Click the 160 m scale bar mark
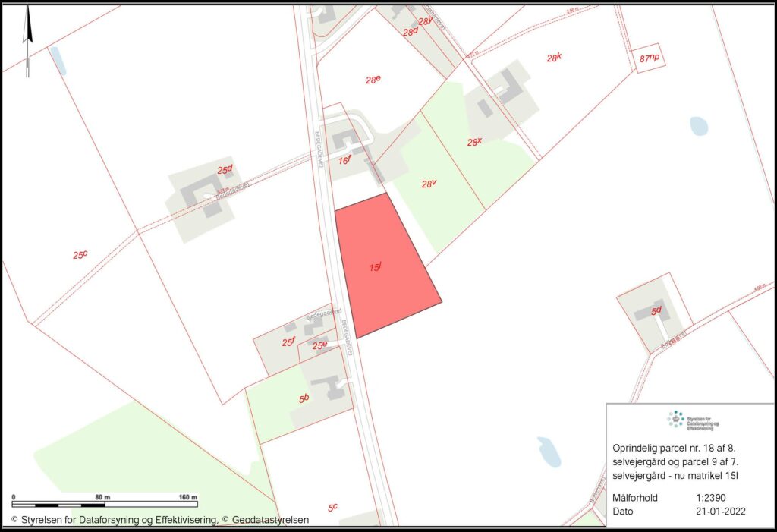 point(187,497)
